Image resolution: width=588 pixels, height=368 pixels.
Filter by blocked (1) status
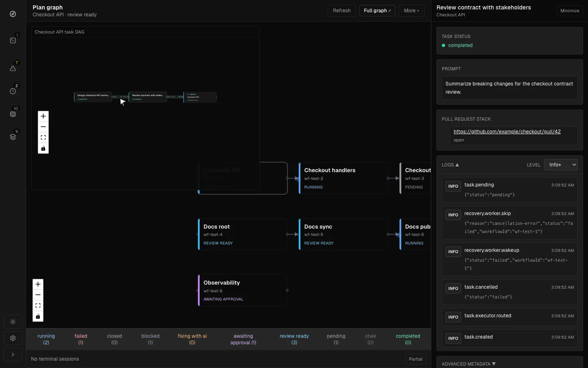(150, 339)
